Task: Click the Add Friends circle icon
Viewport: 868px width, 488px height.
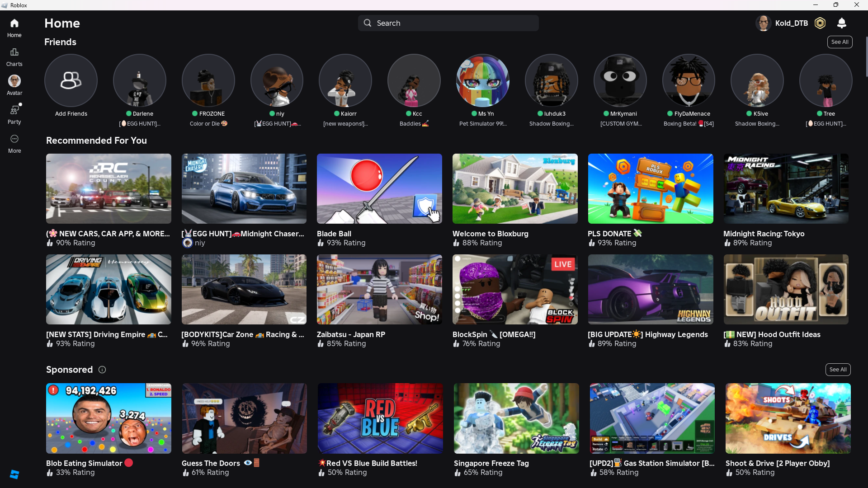Action: pyautogui.click(x=71, y=80)
